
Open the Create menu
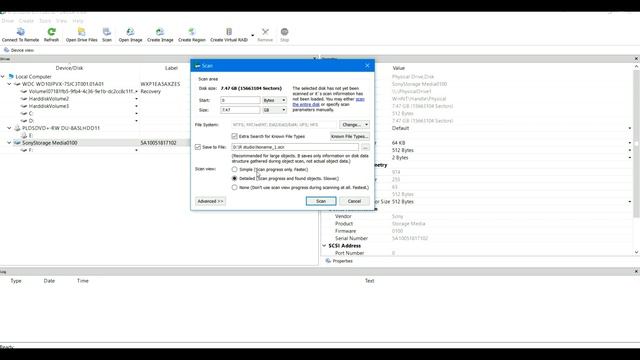coord(26,21)
